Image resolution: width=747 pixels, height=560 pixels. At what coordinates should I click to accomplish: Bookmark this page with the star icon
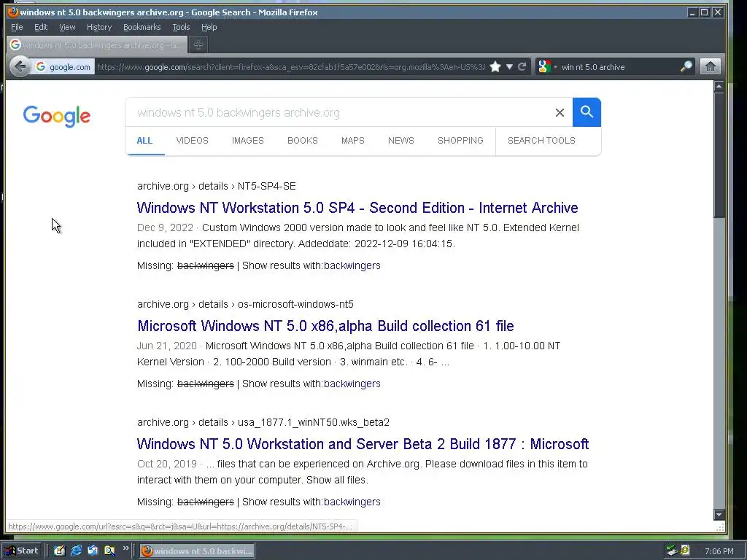(x=495, y=66)
